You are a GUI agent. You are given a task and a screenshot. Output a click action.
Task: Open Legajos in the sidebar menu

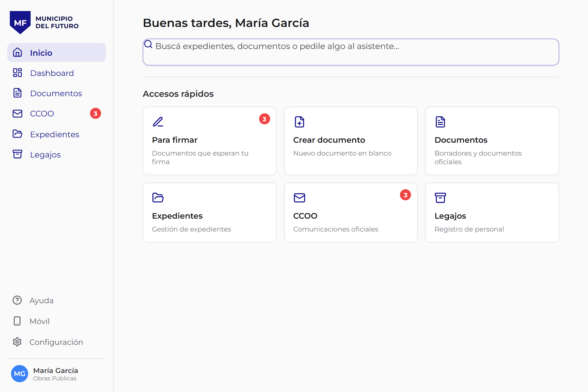point(57,154)
